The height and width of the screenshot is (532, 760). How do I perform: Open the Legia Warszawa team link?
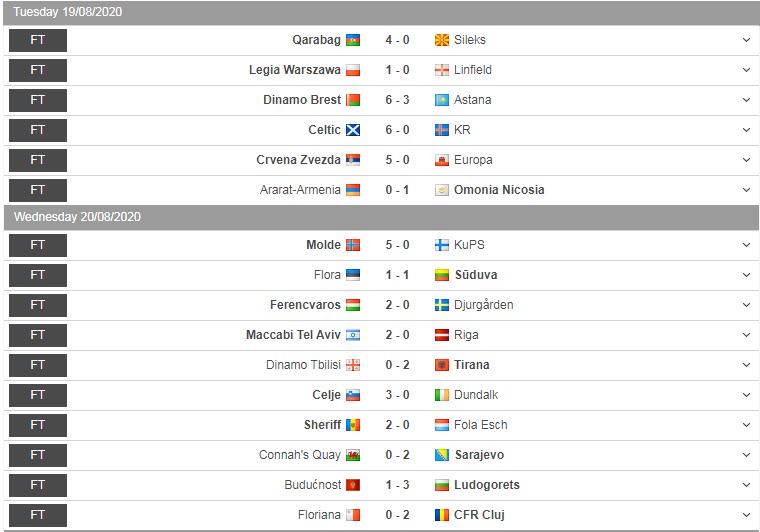coord(295,70)
